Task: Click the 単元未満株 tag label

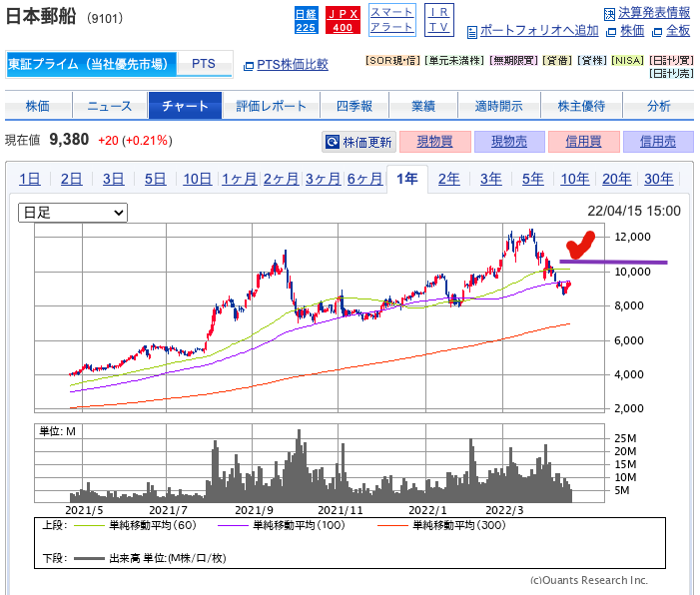Action: tap(454, 60)
